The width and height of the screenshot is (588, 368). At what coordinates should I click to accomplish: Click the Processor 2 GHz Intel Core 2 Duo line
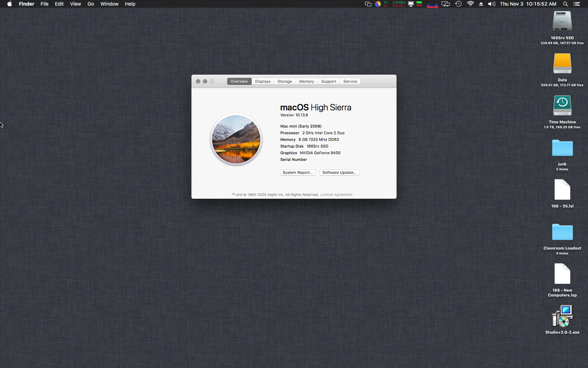[313, 133]
